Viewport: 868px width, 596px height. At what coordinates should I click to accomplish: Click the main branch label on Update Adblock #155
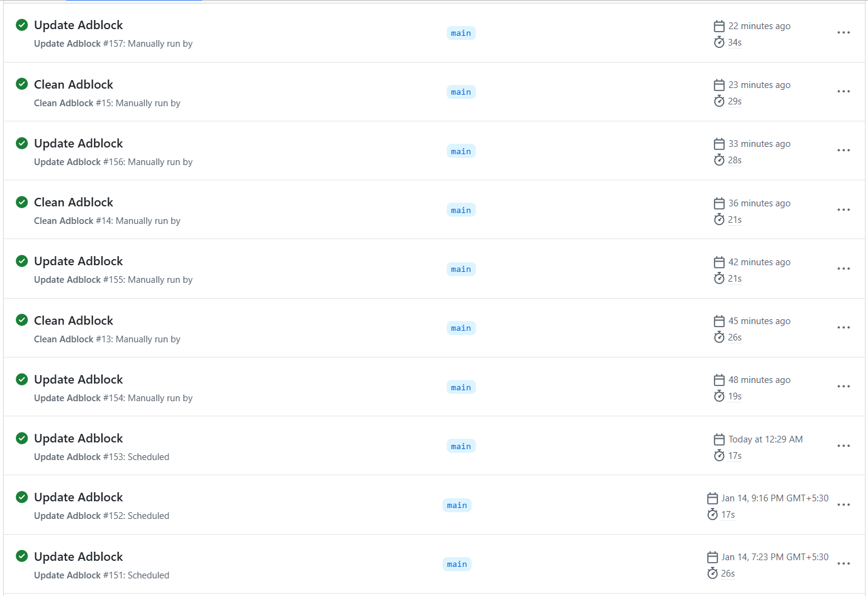coord(461,269)
